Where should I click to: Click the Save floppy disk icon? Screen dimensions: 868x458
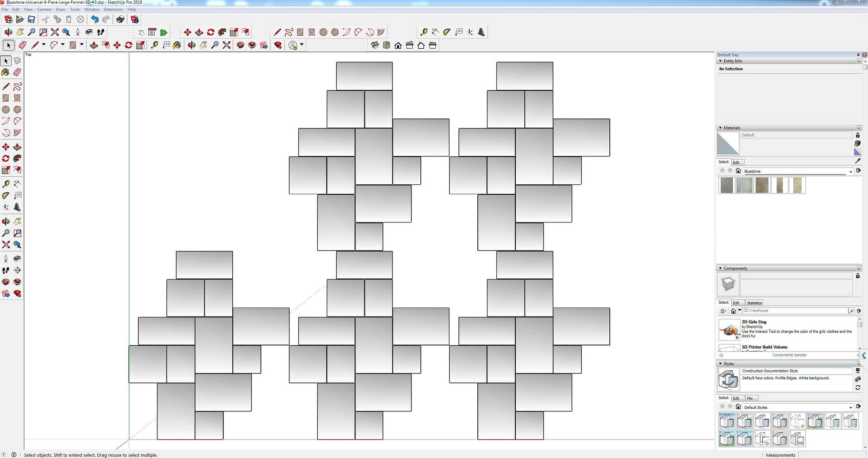coord(31,19)
